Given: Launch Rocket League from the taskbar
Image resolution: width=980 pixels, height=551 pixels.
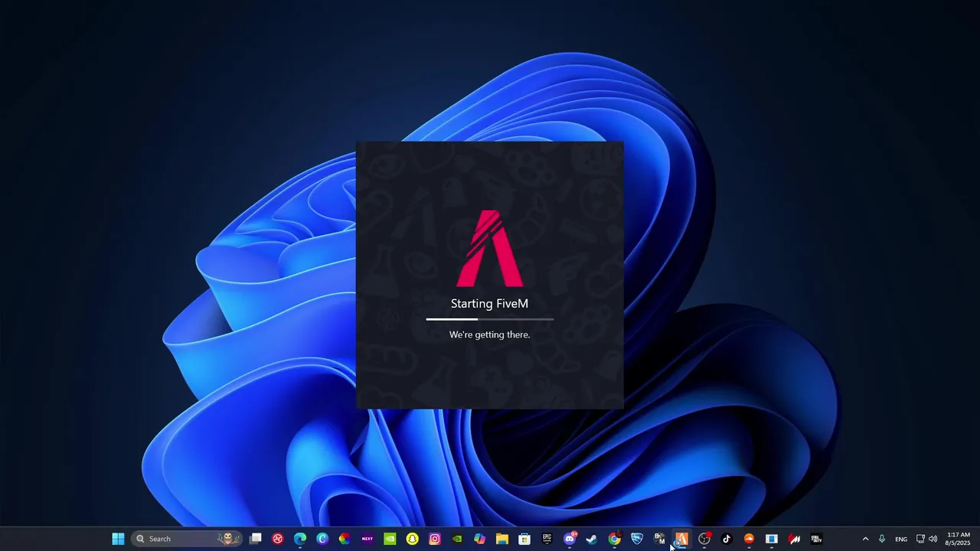Looking at the screenshot, I should (x=637, y=539).
